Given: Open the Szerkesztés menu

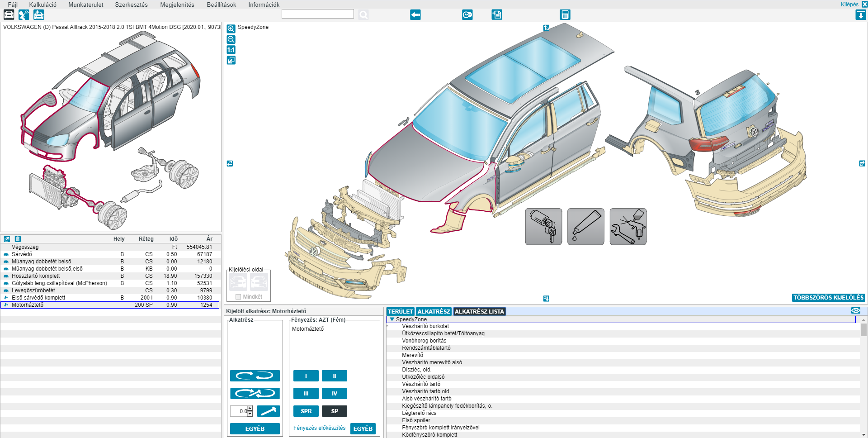Looking at the screenshot, I should click(x=131, y=5).
